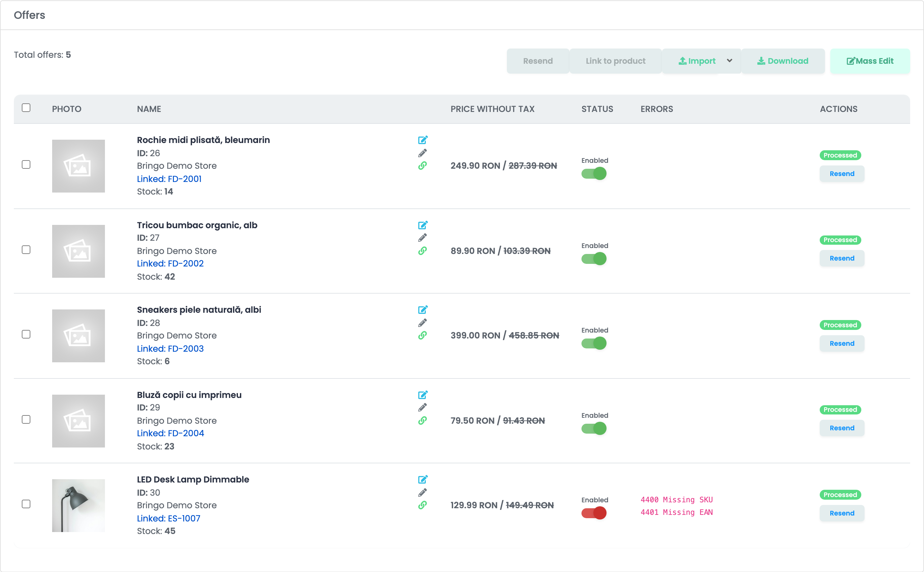The image size is (924, 572).
Task: Select the checkbox for offer ID 26
Action: [26, 164]
